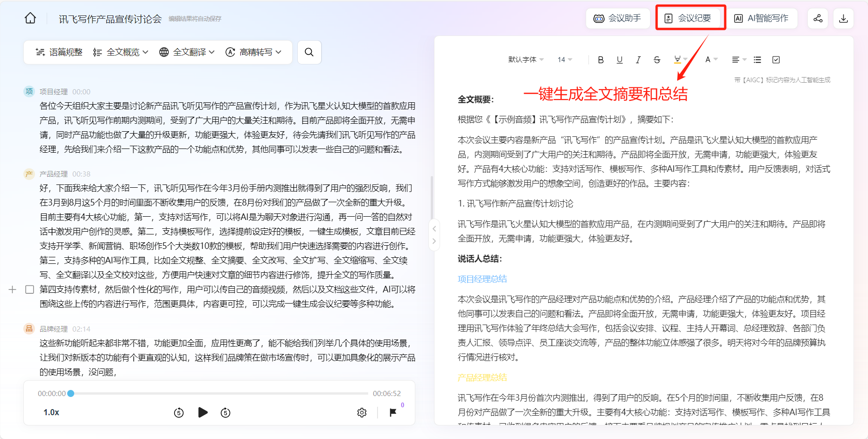Click the 全文概要 heading

click(476, 99)
